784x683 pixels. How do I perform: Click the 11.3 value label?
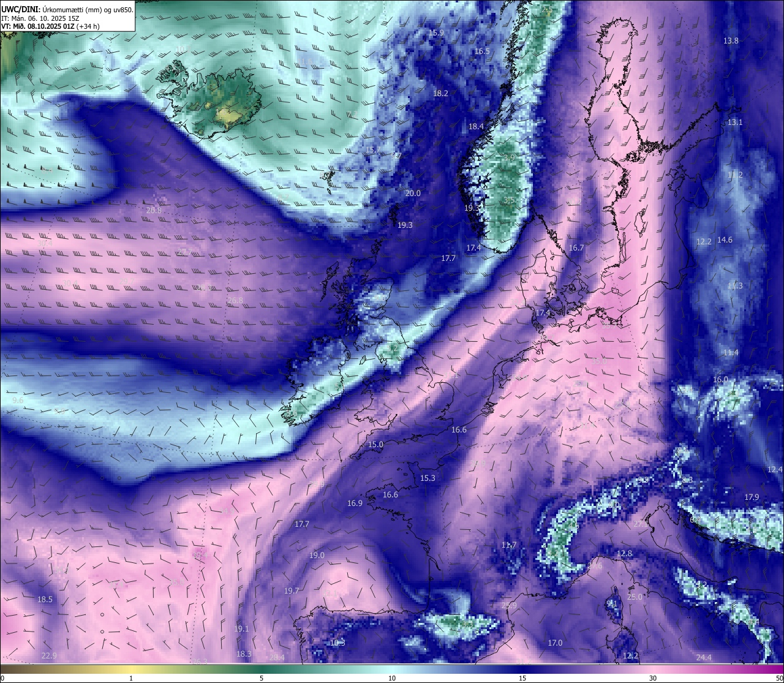click(735, 285)
